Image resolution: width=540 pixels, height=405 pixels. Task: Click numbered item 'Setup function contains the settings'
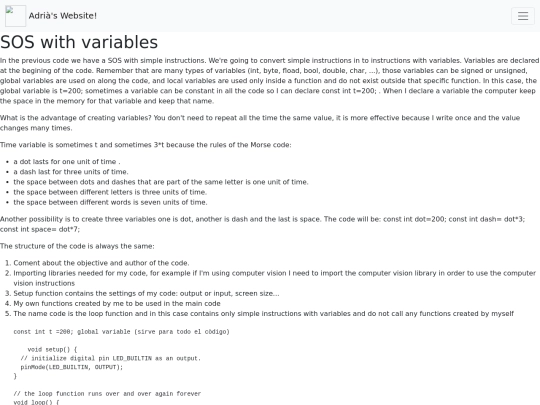click(x=146, y=293)
